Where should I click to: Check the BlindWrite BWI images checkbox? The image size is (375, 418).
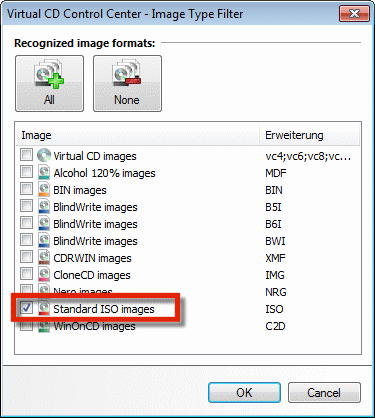pos(26,240)
